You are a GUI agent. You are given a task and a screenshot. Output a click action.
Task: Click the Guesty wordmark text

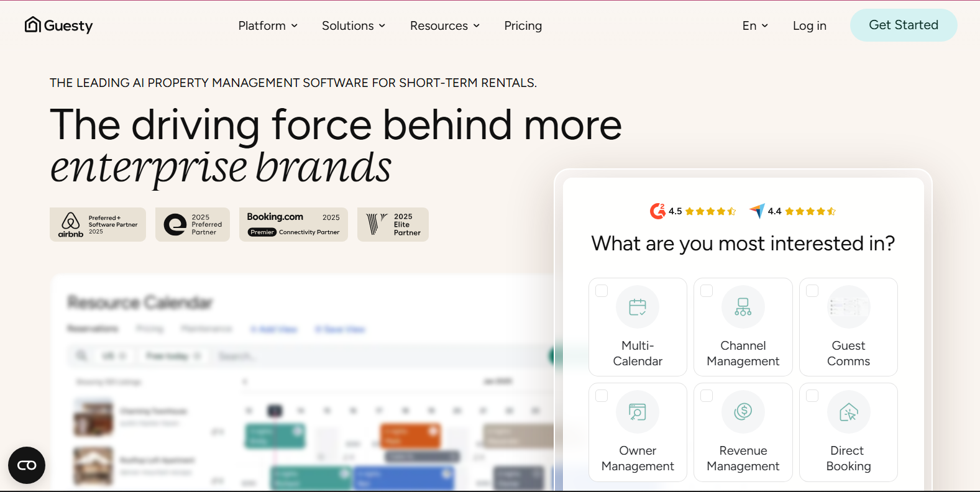68,25
